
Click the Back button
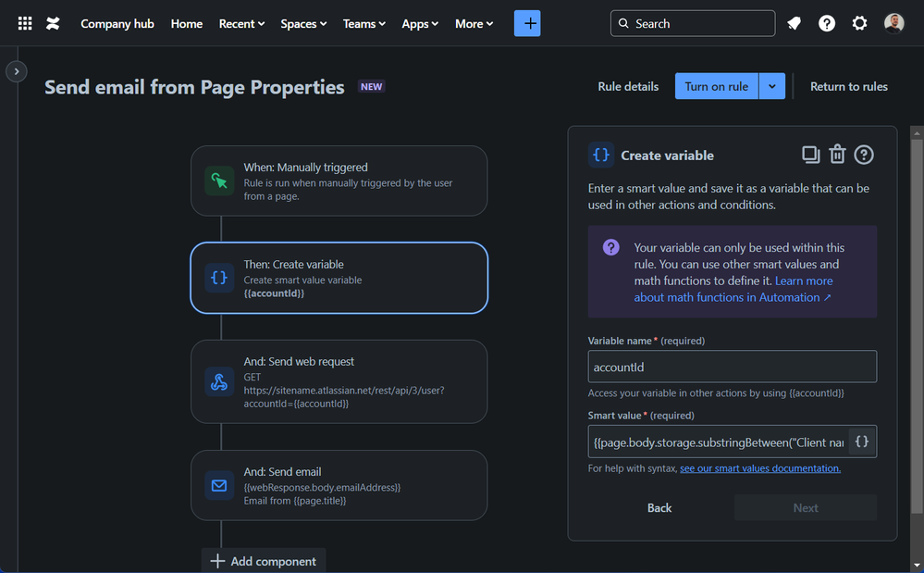tap(659, 507)
